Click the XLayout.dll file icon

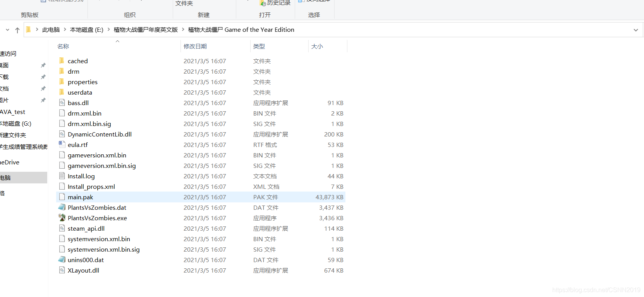(62, 270)
